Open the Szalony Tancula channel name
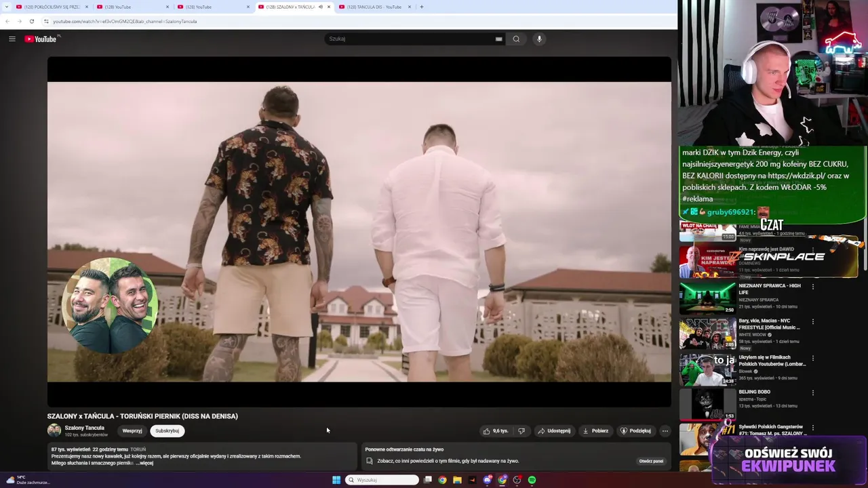The image size is (868, 488). (85, 428)
